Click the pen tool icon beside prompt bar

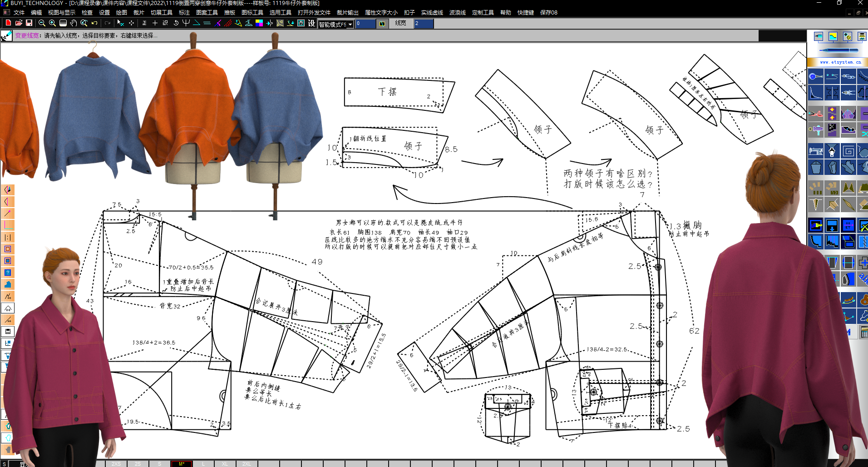pyautogui.click(x=6, y=36)
